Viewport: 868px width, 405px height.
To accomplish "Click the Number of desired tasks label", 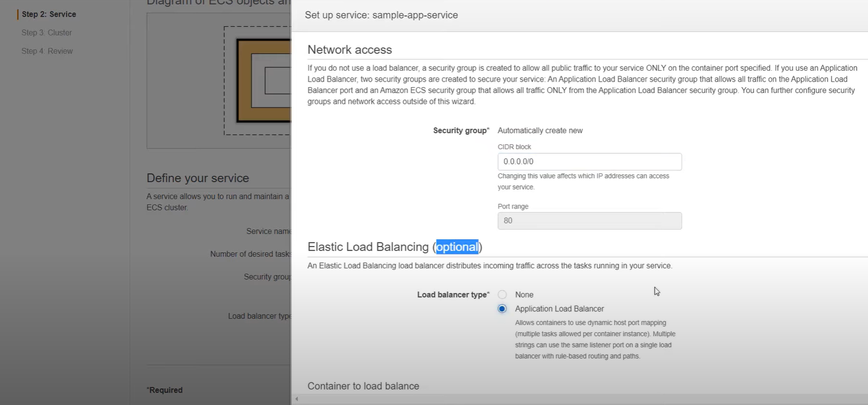I will (250, 254).
